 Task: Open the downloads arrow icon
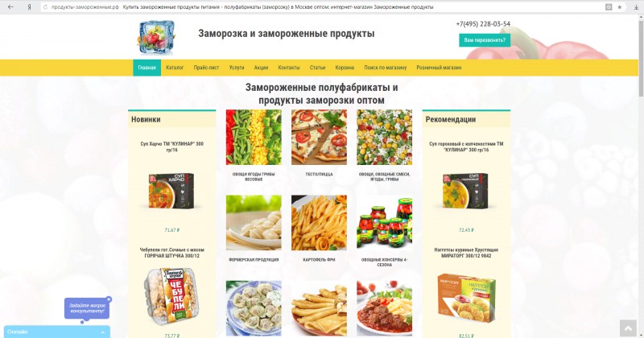(x=636, y=7)
